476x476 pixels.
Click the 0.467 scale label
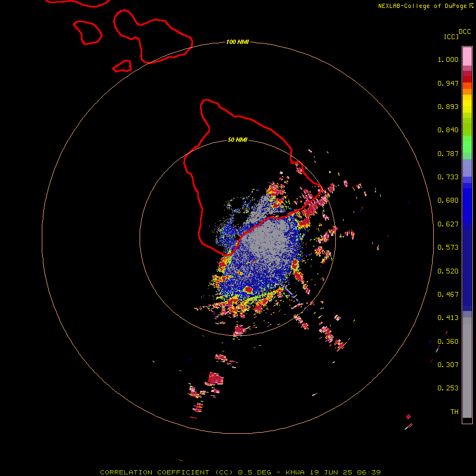pos(448,295)
